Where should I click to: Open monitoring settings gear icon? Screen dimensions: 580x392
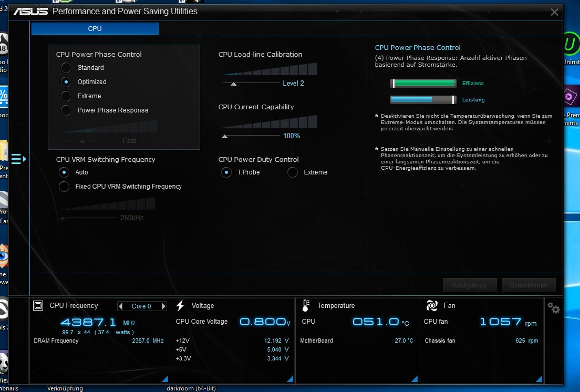[553, 308]
